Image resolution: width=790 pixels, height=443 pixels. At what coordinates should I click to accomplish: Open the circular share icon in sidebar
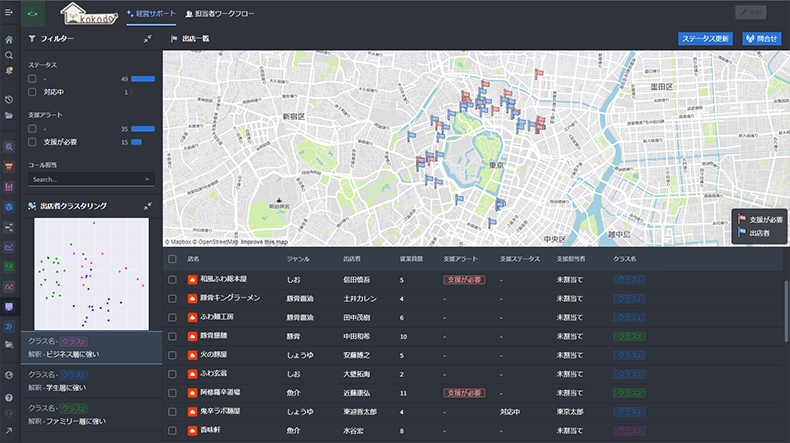click(x=9, y=375)
